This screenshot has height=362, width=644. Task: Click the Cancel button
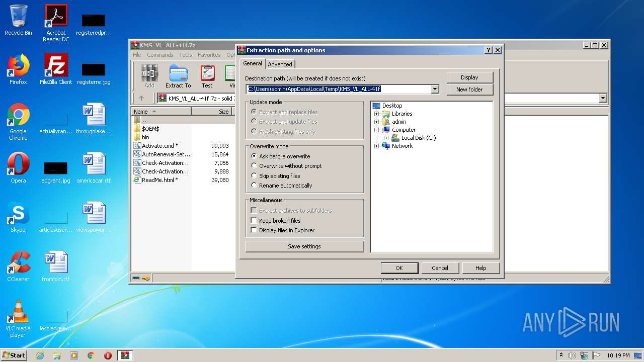coord(440,268)
